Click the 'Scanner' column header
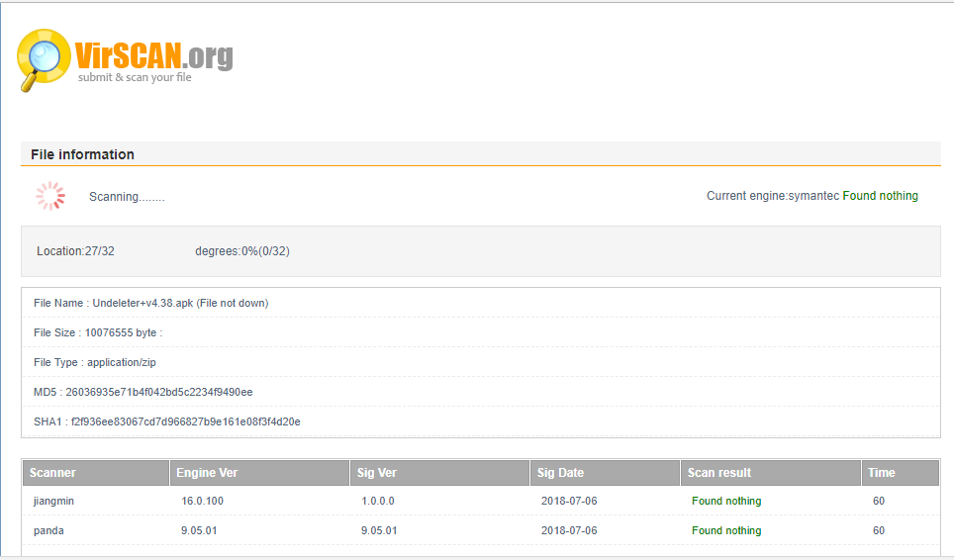The image size is (954, 560). [96, 473]
